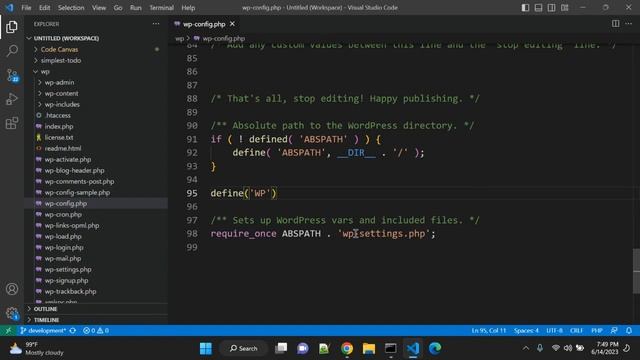This screenshot has width=640, height=360.
Task: Change encoding via UTF-8 indicator
Action: (554, 330)
